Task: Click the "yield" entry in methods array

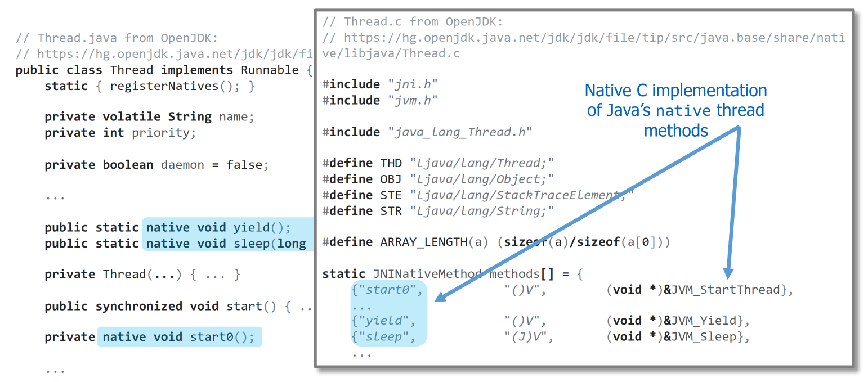Action: click(x=383, y=321)
